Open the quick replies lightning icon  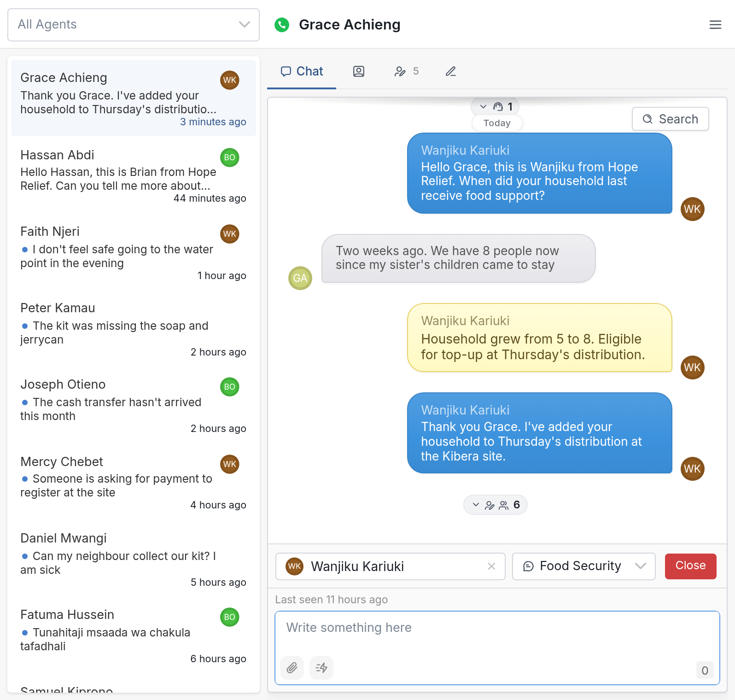[321, 668]
